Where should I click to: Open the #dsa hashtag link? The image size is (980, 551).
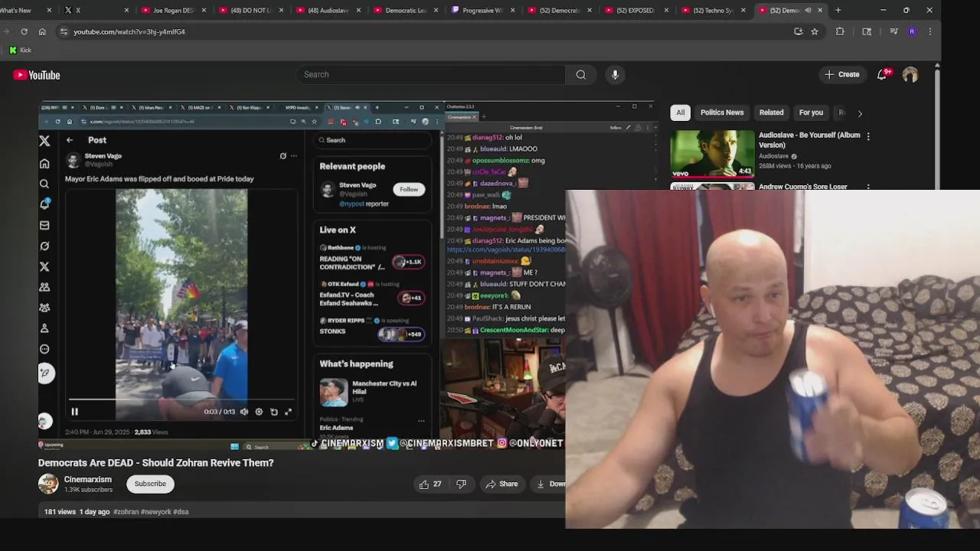click(x=181, y=512)
